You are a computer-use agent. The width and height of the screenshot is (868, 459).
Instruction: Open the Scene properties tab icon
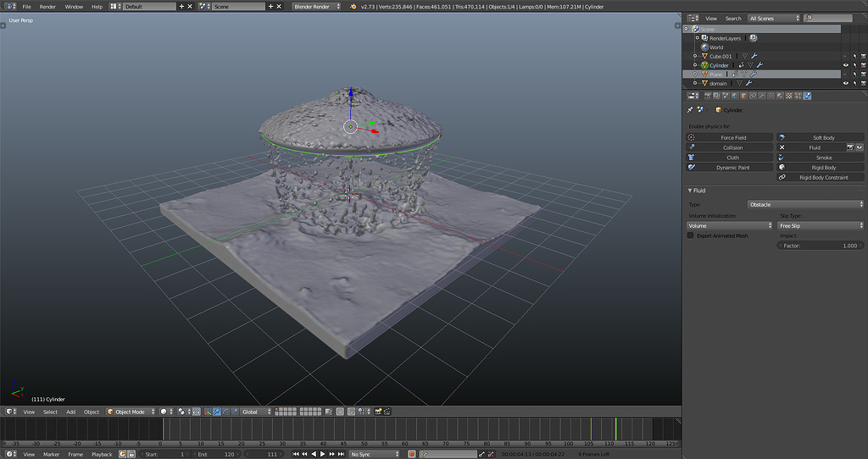coord(726,96)
